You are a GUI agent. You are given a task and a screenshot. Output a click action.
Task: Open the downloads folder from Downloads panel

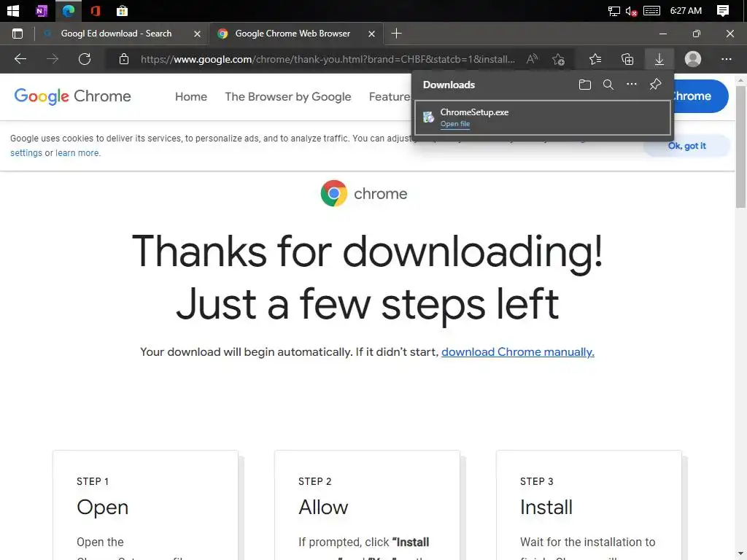click(x=584, y=85)
